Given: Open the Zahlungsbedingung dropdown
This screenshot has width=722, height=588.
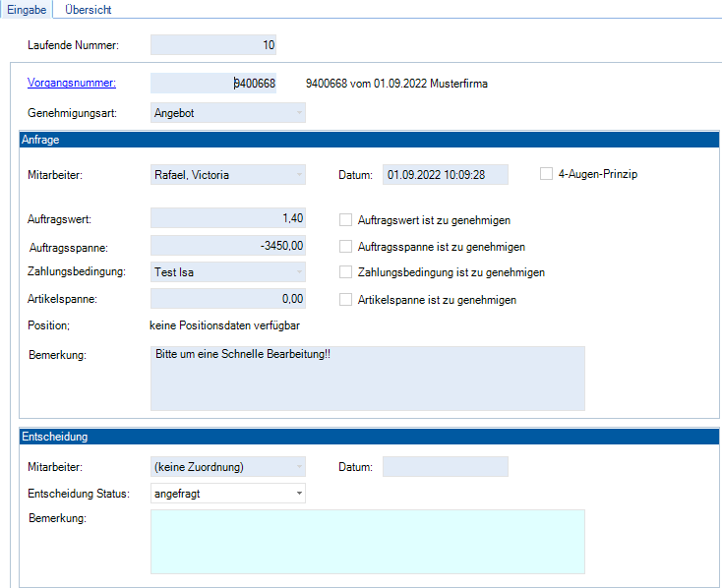Looking at the screenshot, I should click(x=227, y=272).
